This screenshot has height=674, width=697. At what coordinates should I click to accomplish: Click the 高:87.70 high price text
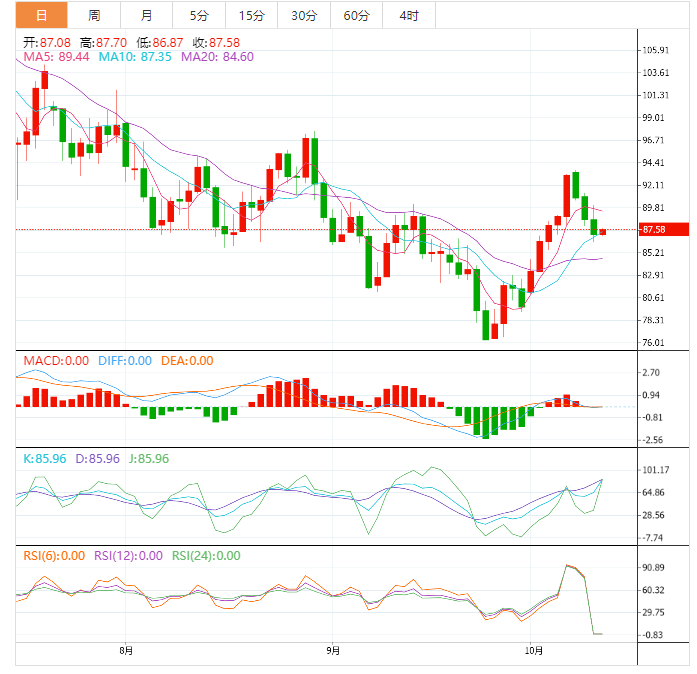(103, 43)
